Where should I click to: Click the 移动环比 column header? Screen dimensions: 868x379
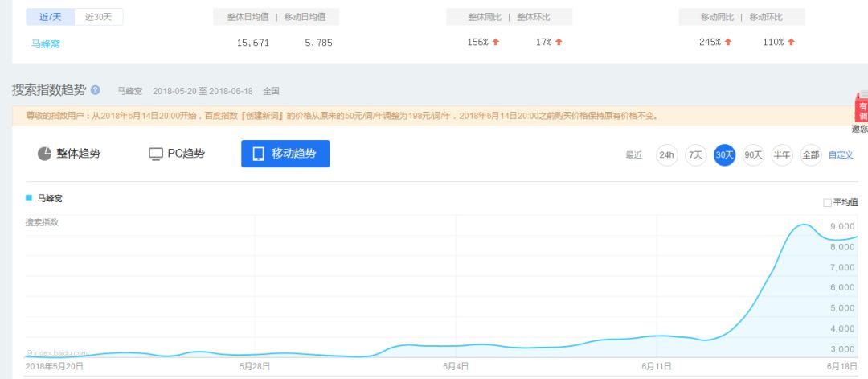click(x=766, y=17)
